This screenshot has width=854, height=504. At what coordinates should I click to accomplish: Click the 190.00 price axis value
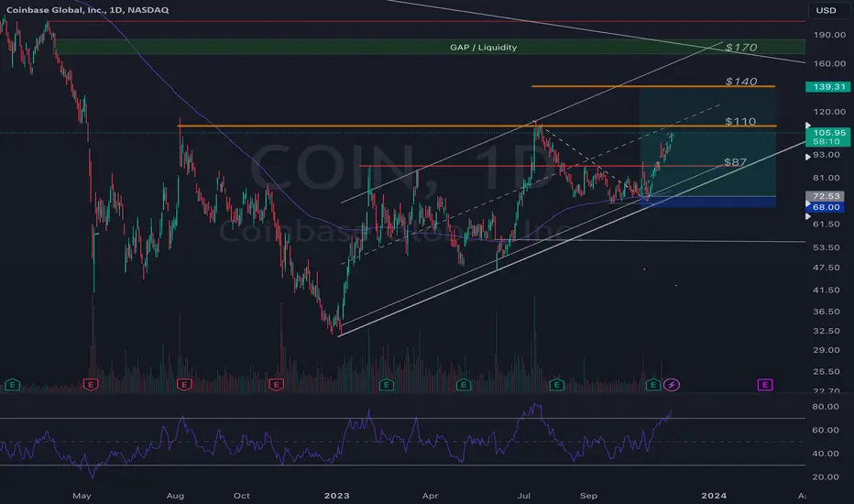[829, 34]
